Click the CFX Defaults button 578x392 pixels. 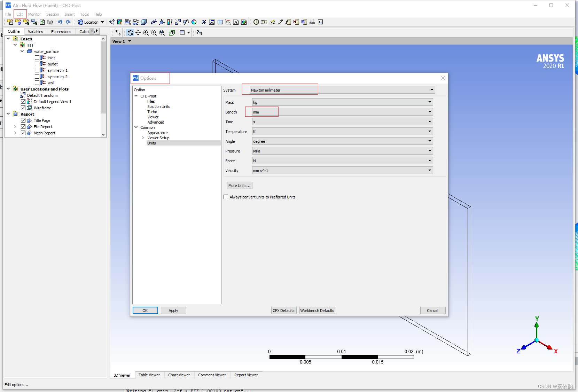coord(283,311)
